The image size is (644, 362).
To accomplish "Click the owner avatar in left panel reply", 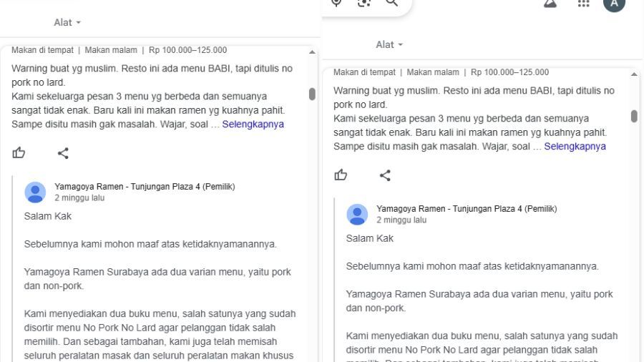I will 35,192.
